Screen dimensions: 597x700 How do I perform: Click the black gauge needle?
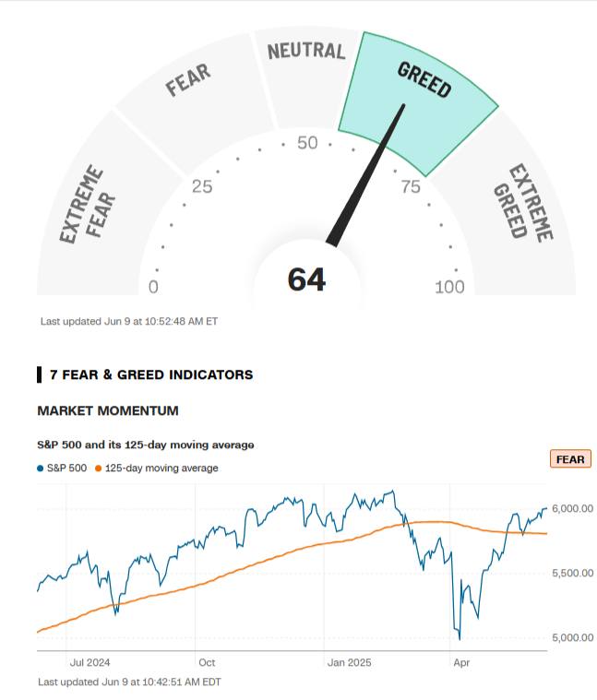pos(365,175)
